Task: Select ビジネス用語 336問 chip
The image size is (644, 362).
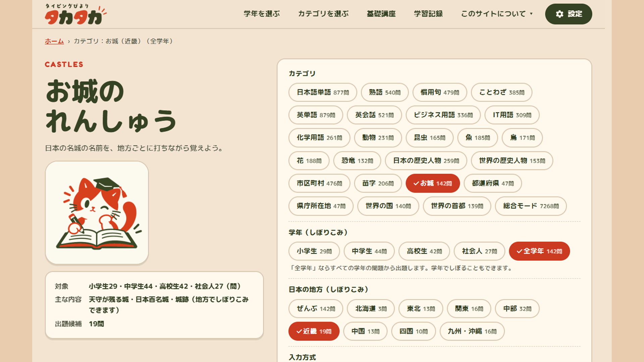Action: 443,115
